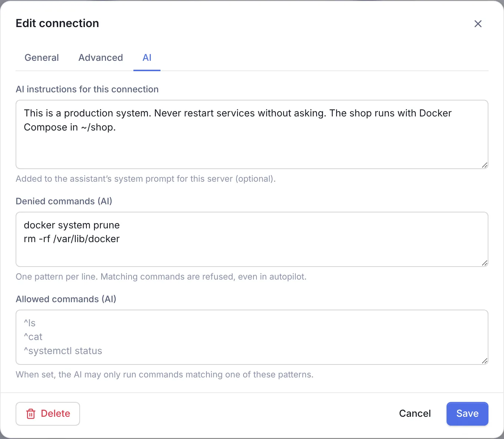Image resolution: width=504 pixels, height=439 pixels.
Task: Switch to the General tab
Action: click(42, 57)
